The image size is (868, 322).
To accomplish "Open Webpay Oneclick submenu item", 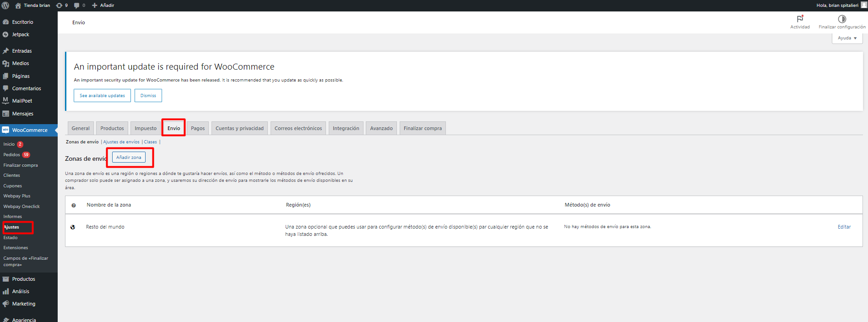I will point(22,207).
